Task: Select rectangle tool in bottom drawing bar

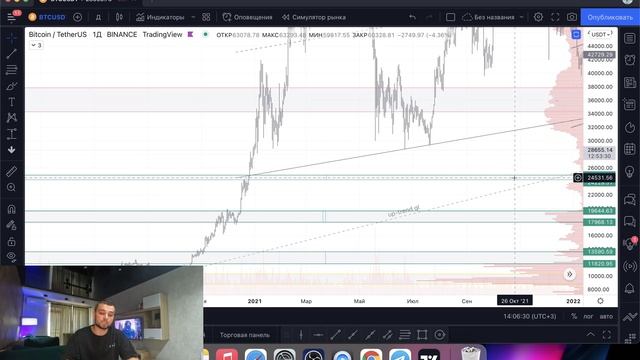Action: pos(422,335)
